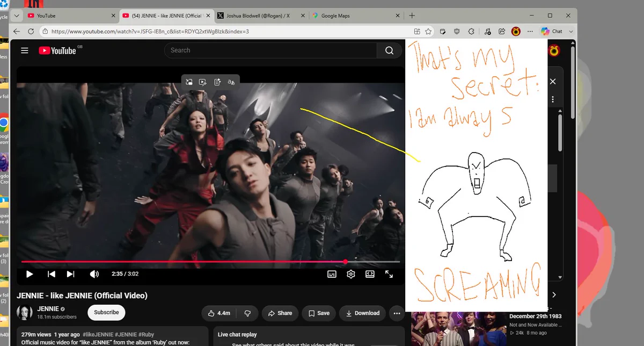This screenshot has height=346, width=644.
Task: Click the right chevron arrow in sidebar
Action: 554,294
